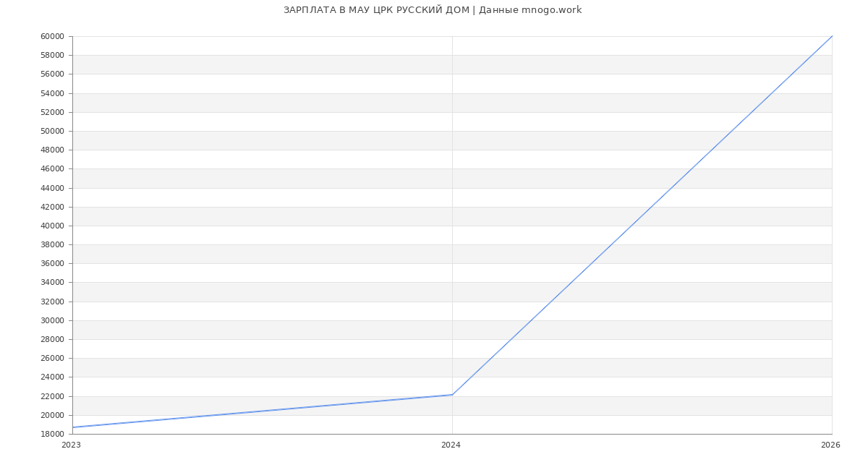
Task: Select the 2024 data point on the line
Action: click(452, 395)
